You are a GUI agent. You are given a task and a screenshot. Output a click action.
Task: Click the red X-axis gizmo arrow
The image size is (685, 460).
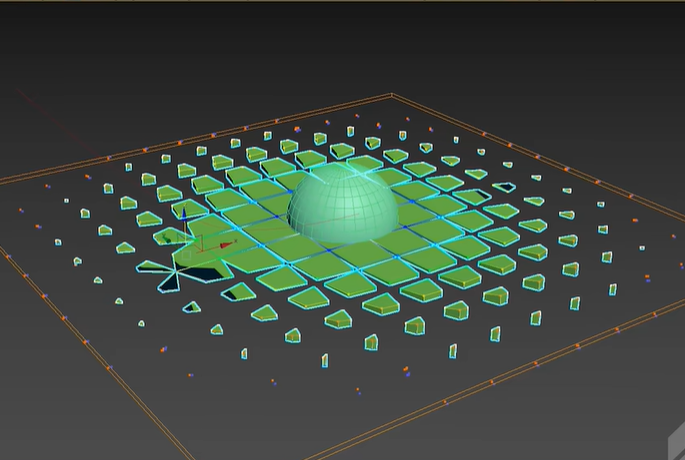[x=226, y=245]
